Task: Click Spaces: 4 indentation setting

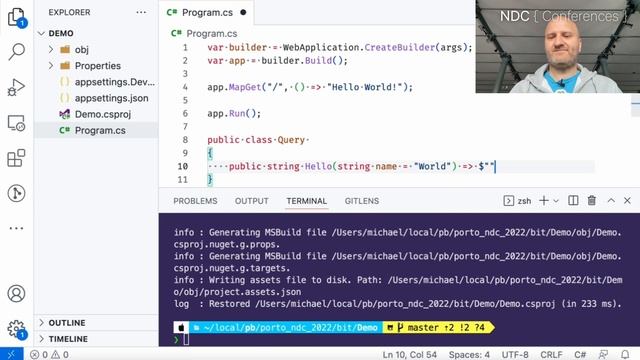Action: [x=469, y=354]
